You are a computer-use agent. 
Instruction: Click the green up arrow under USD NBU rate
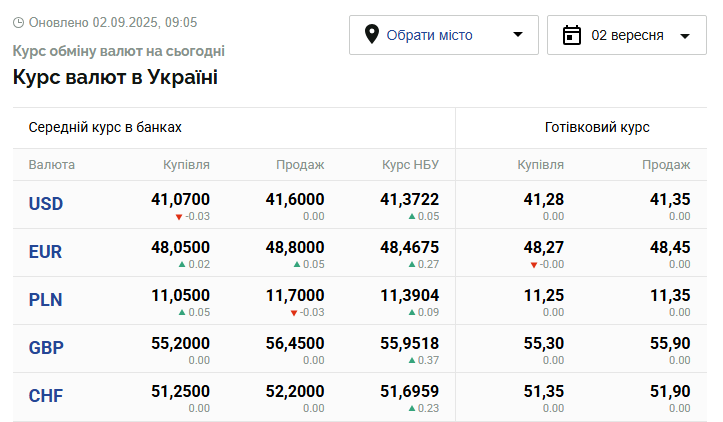click(x=412, y=216)
